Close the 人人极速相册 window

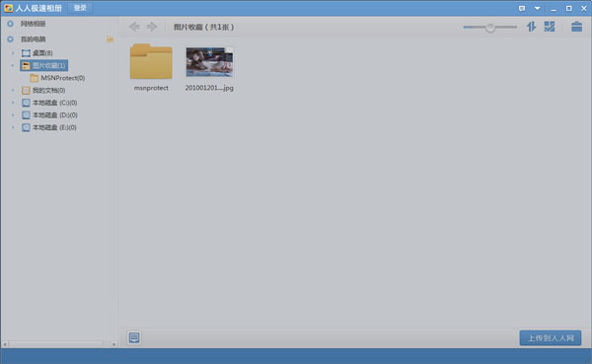[584, 8]
